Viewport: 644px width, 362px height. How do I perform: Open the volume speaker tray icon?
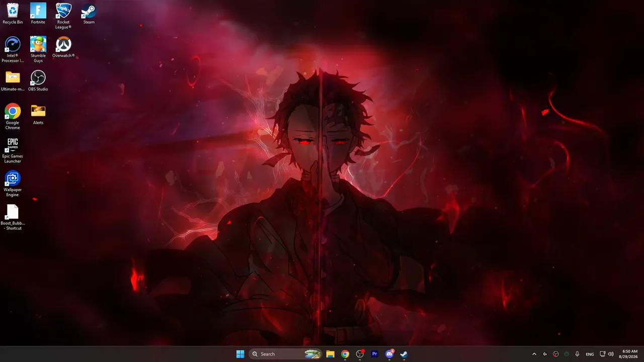611,354
